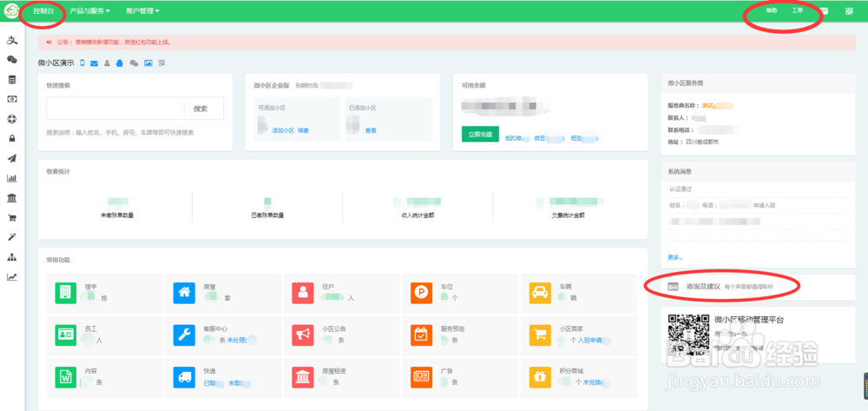The height and width of the screenshot is (411, 868).
Task: Click the QQ penguin icon beside 微小区演示
Action: pyautogui.click(x=120, y=63)
